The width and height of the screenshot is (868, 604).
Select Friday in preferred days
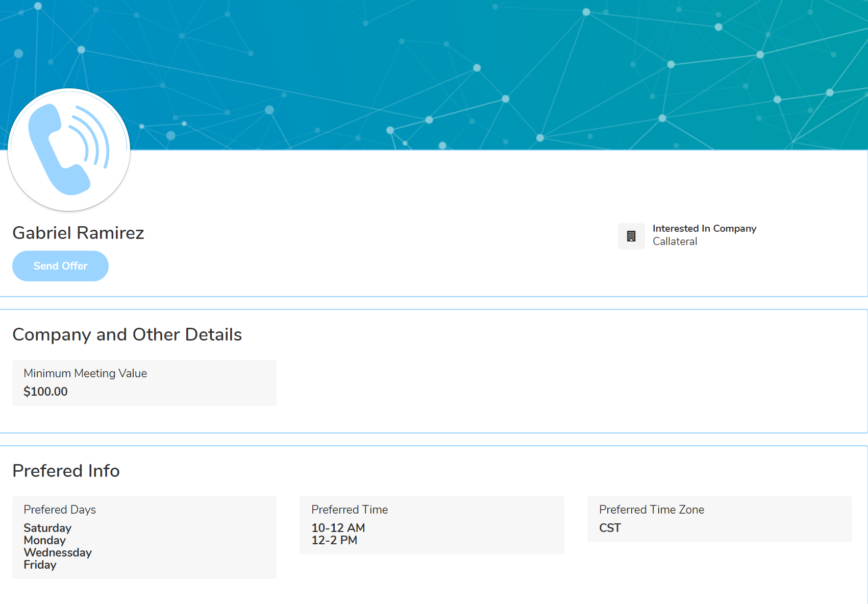(x=40, y=565)
